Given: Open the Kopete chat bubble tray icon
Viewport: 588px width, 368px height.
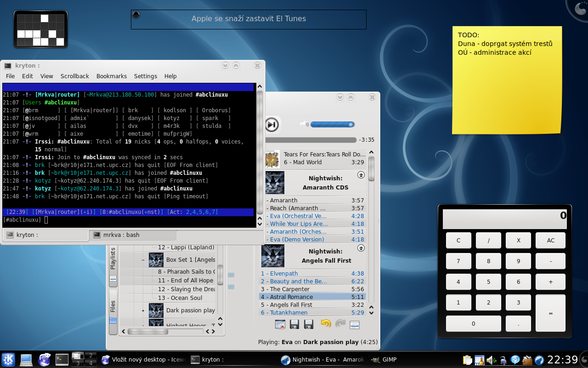Looking at the screenshot, I should pyautogui.click(x=515, y=360).
